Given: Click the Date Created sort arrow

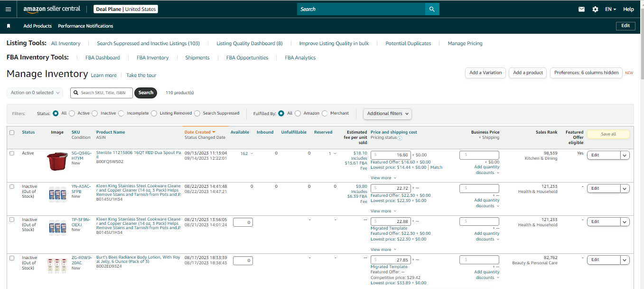Looking at the screenshot, I should click(214, 132).
